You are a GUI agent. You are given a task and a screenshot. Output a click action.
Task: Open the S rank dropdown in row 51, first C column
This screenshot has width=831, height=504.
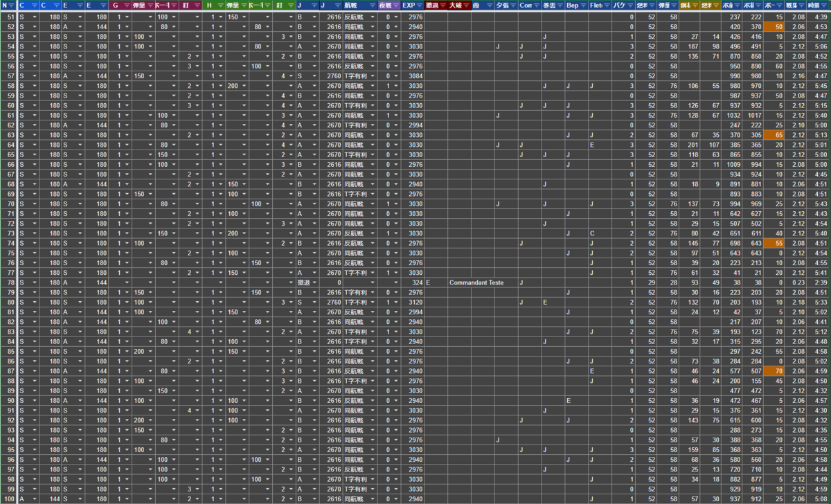[35, 16]
